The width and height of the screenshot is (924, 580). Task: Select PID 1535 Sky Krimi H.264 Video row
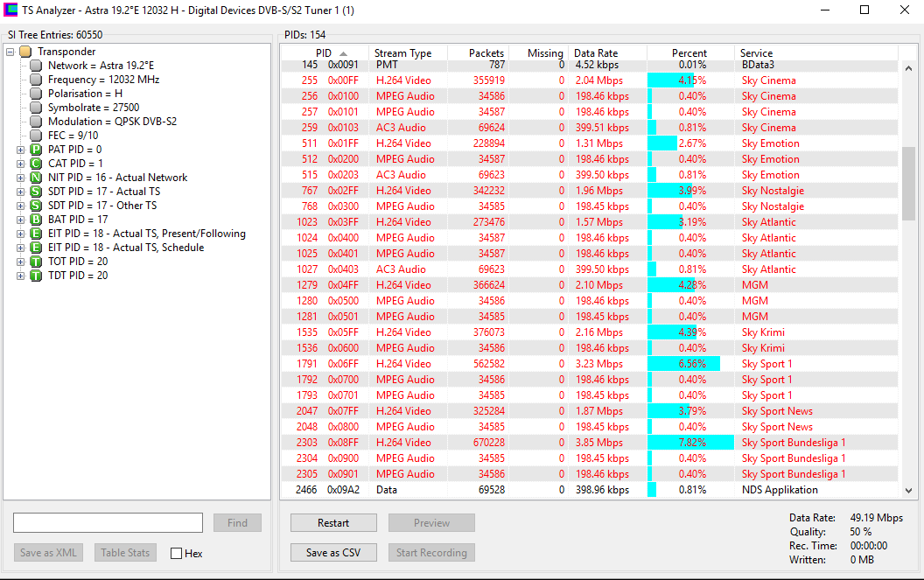click(589, 332)
